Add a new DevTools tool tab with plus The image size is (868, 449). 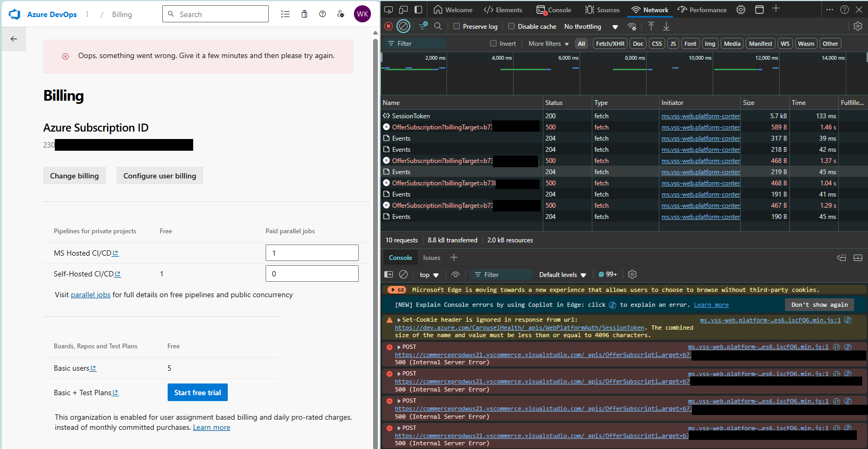(776, 9)
